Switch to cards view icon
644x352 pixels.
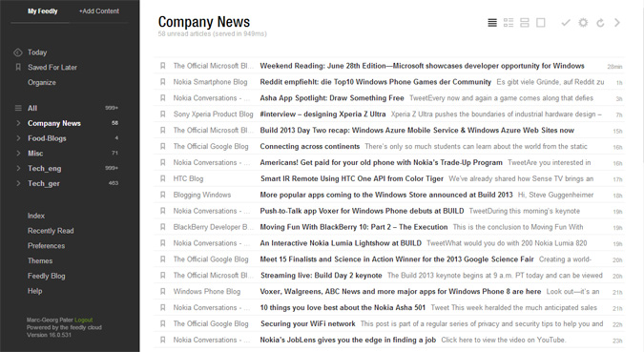[525, 23]
